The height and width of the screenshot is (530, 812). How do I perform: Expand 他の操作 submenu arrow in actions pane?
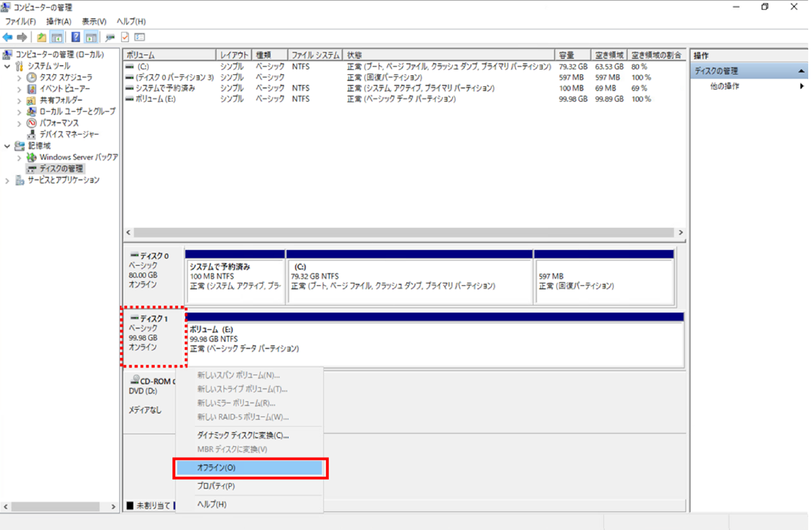(x=802, y=86)
